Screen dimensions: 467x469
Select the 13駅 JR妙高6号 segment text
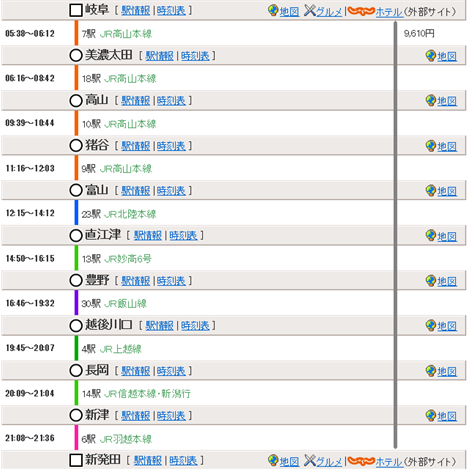tap(117, 259)
